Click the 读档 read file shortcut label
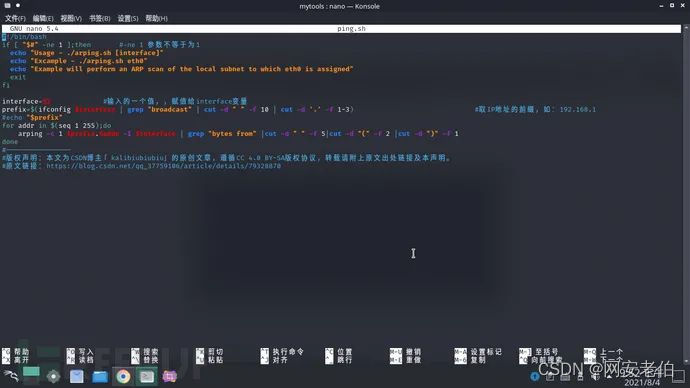The height and width of the screenshot is (388, 690). coord(86,360)
